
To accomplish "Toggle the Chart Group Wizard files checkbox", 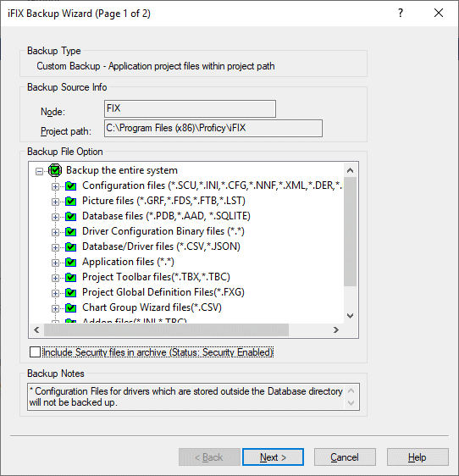I will point(71,307).
